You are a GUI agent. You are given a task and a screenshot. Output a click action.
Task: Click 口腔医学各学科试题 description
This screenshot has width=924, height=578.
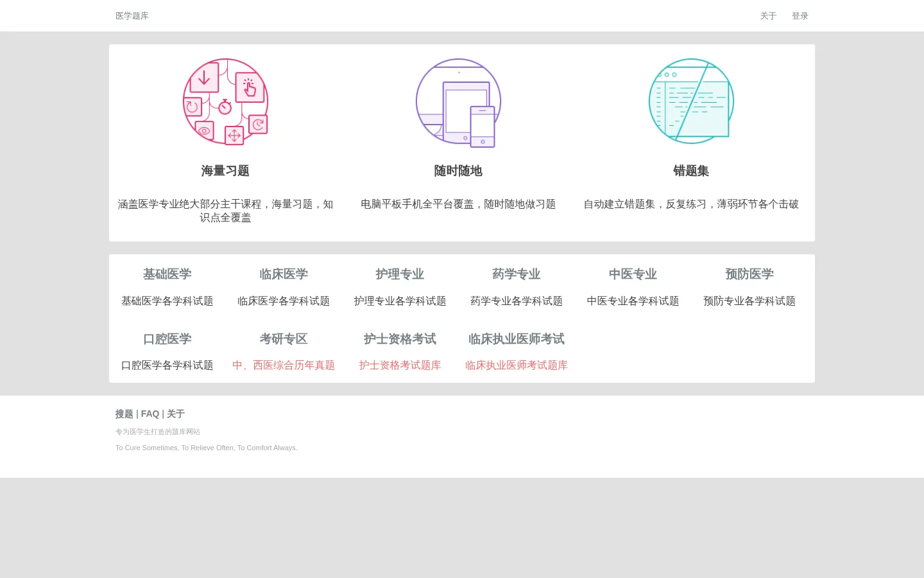pyautogui.click(x=167, y=365)
